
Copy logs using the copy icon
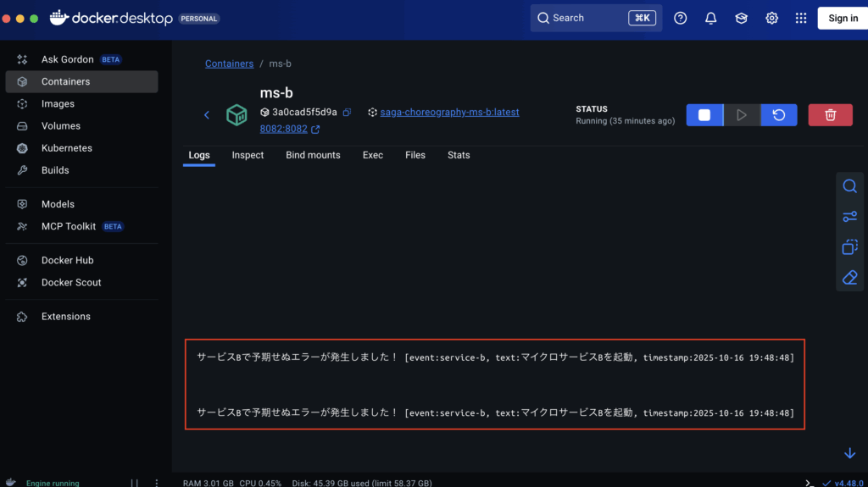pos(849,247)
